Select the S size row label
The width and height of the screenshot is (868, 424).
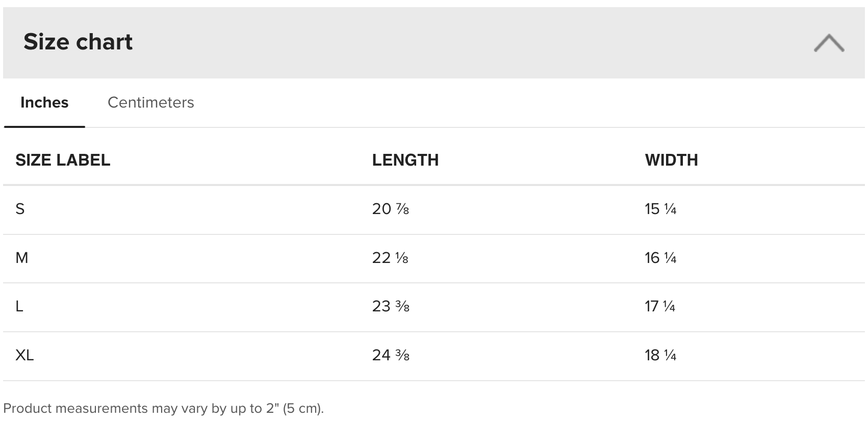[20, 209]
